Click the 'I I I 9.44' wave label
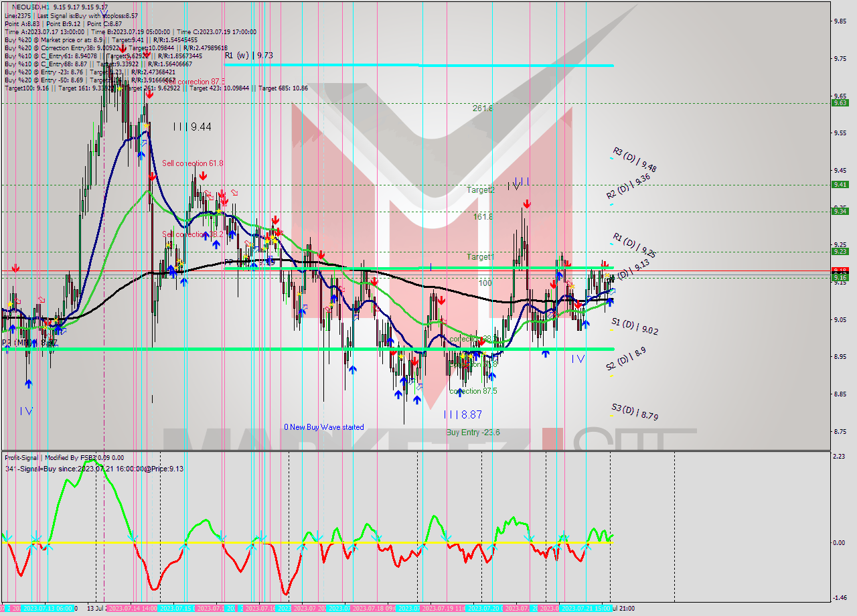The width and height of the screenshot is (857, 616). [192, 127]
